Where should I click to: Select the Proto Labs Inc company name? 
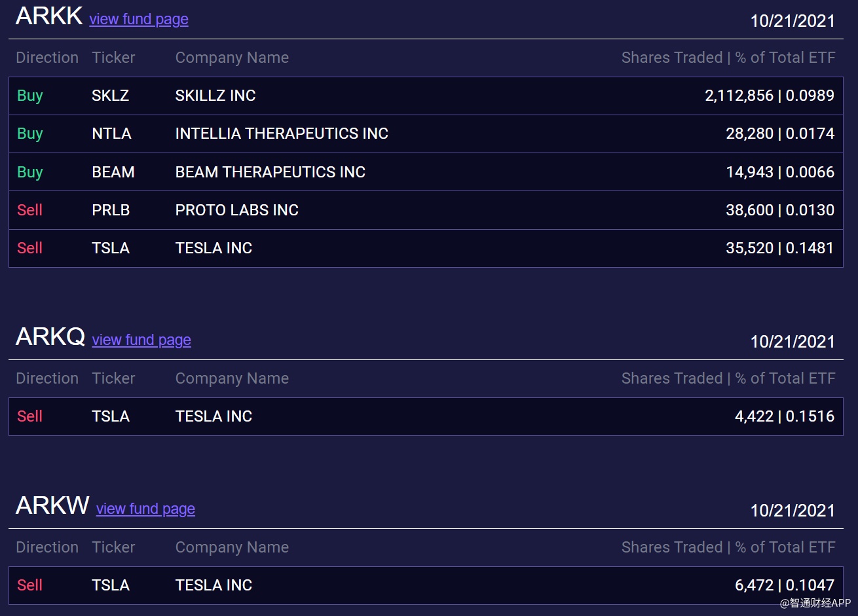click(236, 210)
